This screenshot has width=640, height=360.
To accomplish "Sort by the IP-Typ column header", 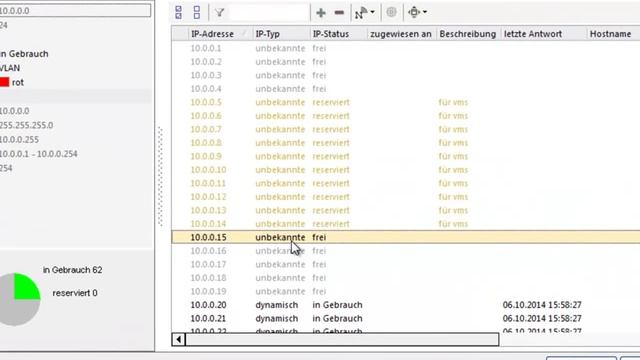I will tap(281, 34).
